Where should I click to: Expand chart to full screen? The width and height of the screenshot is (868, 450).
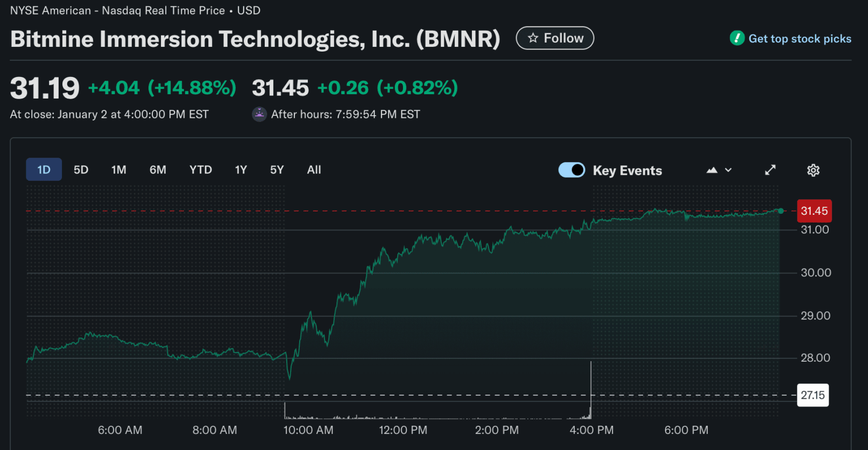point(770,170)
